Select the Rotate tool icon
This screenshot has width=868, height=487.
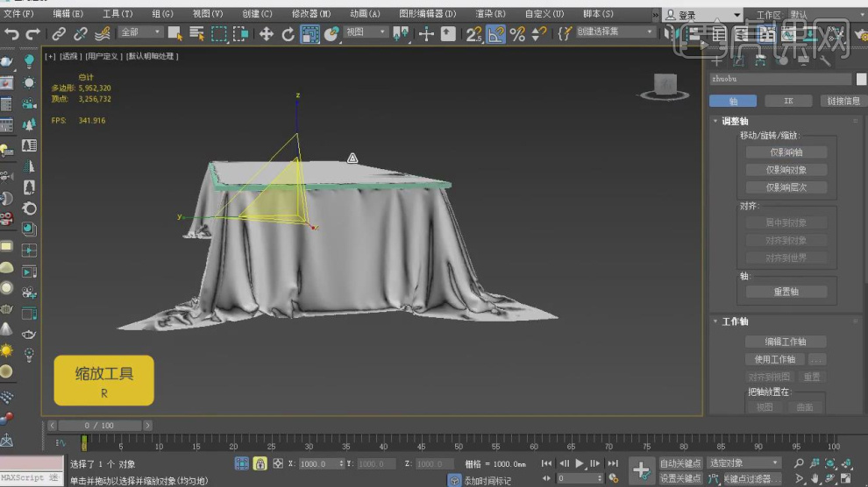(x=288, y=33)
